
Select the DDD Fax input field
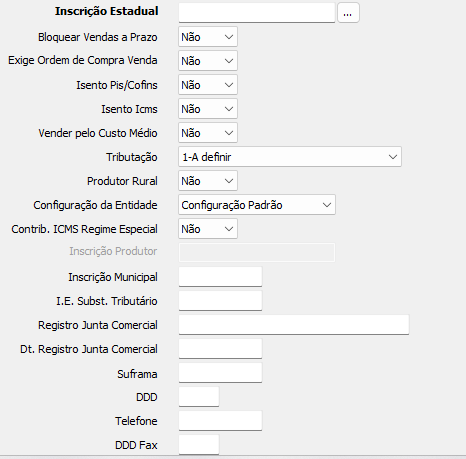(199, 445)
